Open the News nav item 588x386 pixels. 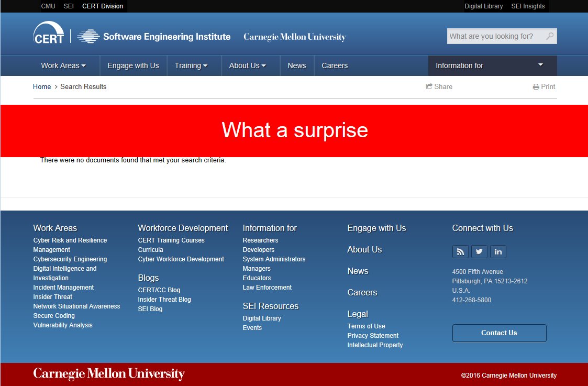coord(297,65)
